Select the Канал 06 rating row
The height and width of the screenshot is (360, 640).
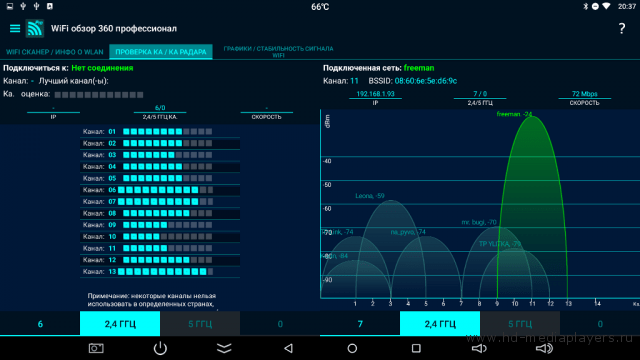tap(160, 190)
